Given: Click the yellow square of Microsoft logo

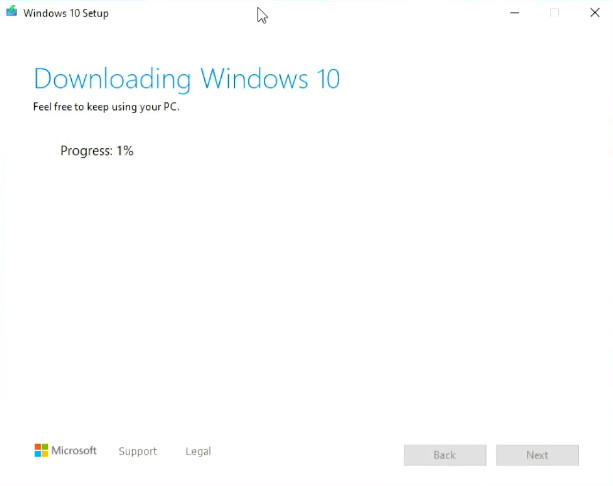Looking at the screenshot, I should (x=45, y=455).
